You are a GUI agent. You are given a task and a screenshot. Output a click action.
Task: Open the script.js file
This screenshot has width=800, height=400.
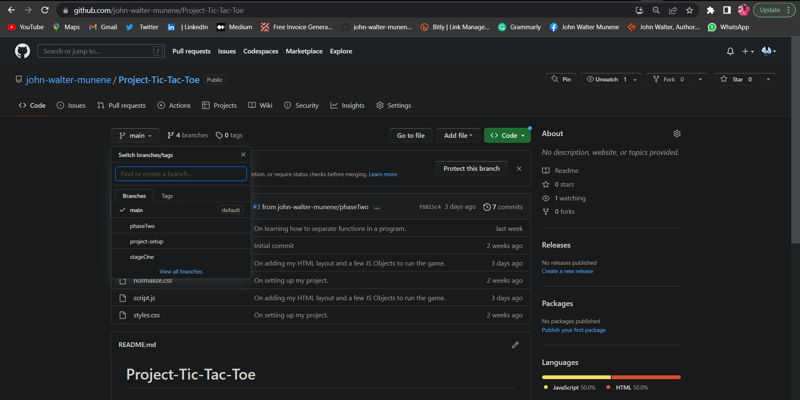[144, 298]
